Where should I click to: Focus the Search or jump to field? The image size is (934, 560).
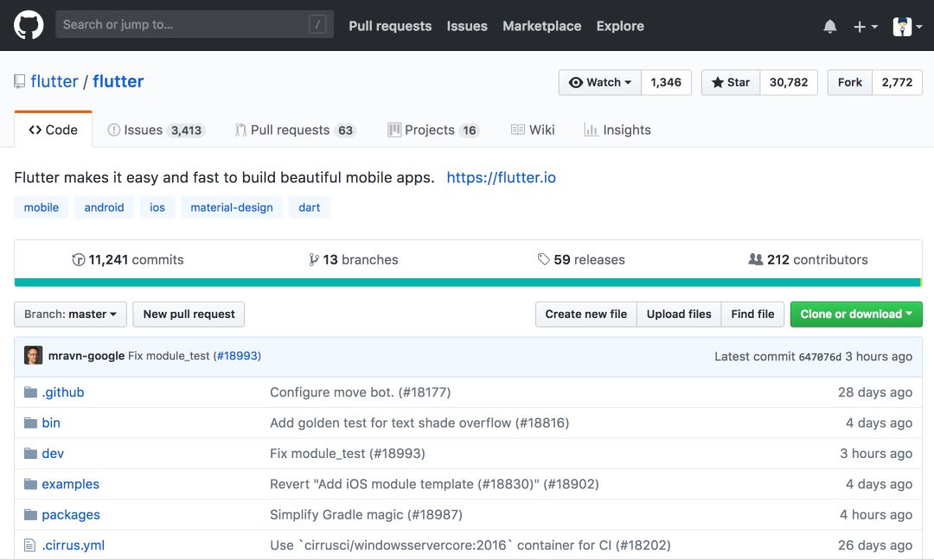pos(195,24)
